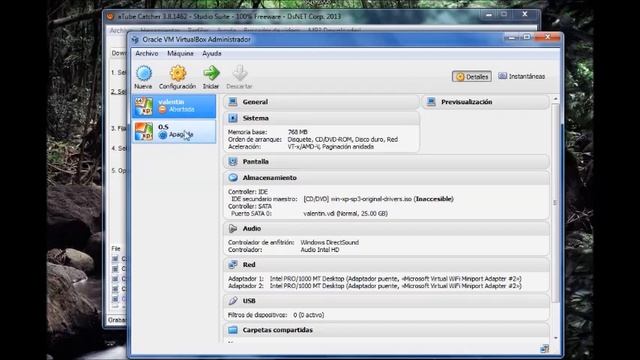The width and height of the screenshot is (640, 360).
Task: Click the Adaptador 2 network entry
Action: pyautogui.click(x=374, y=286)
